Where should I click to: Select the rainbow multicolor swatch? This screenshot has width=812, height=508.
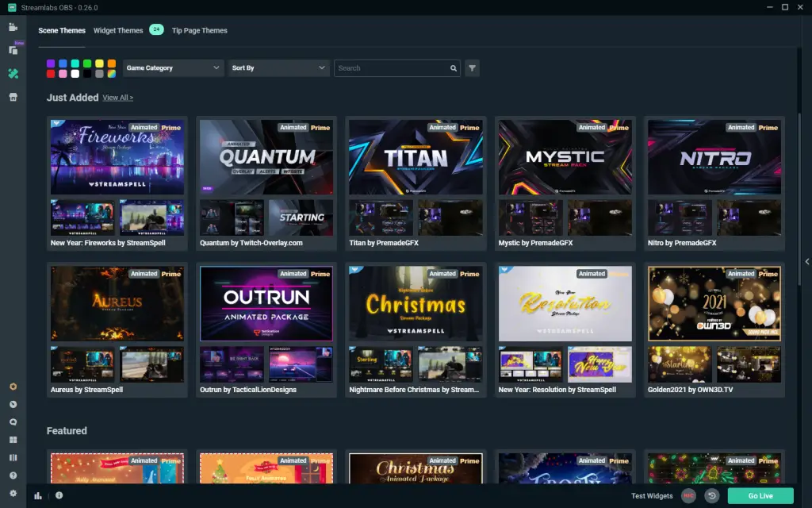111,74
